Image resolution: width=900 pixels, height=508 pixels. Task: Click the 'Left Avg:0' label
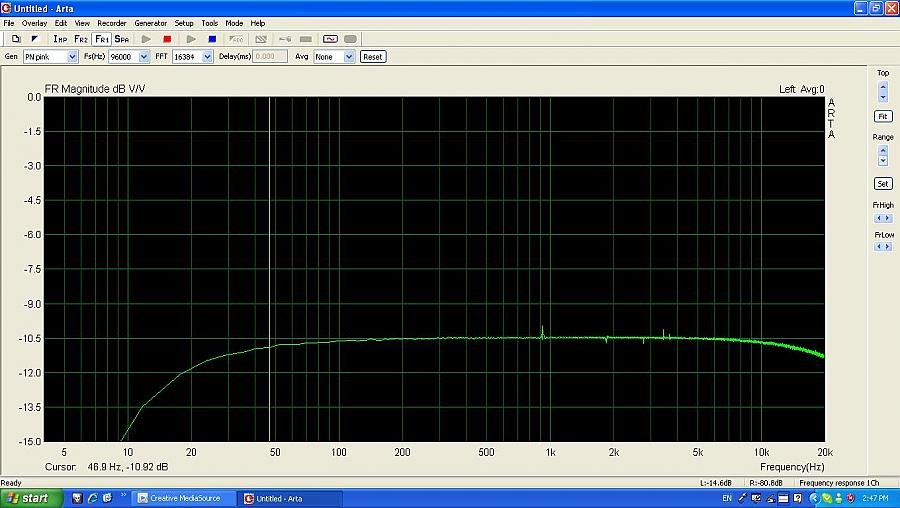[x=801, y=89]
